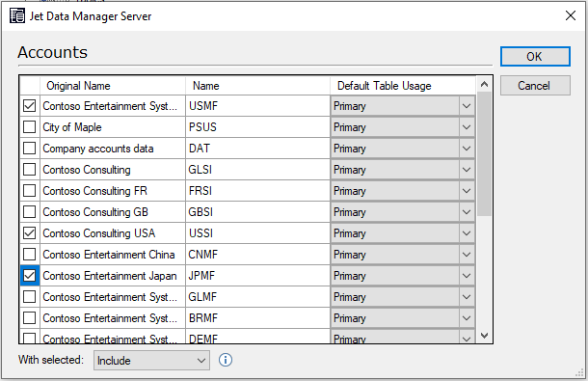
Task: Click the Contoso Consulting FR text
Action: tap(94, 191)
